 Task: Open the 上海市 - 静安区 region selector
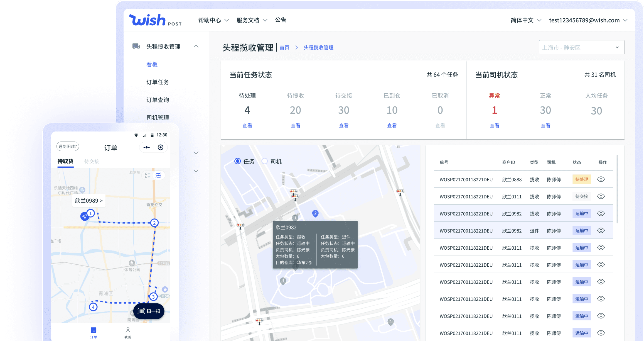(x=581, y=47)
